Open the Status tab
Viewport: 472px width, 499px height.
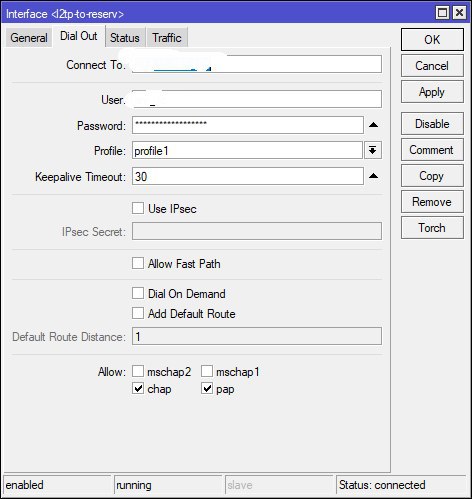click(125, 37)
